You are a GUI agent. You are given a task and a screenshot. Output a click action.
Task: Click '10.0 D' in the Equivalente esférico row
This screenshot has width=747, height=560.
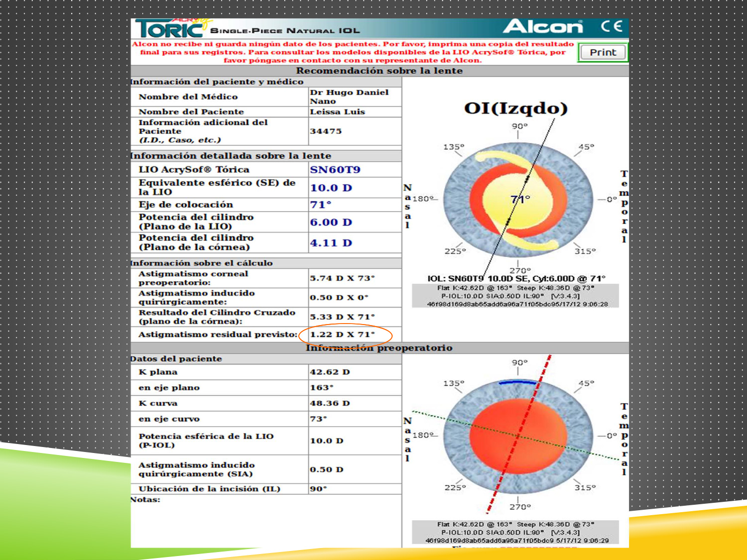pos(331,188)
